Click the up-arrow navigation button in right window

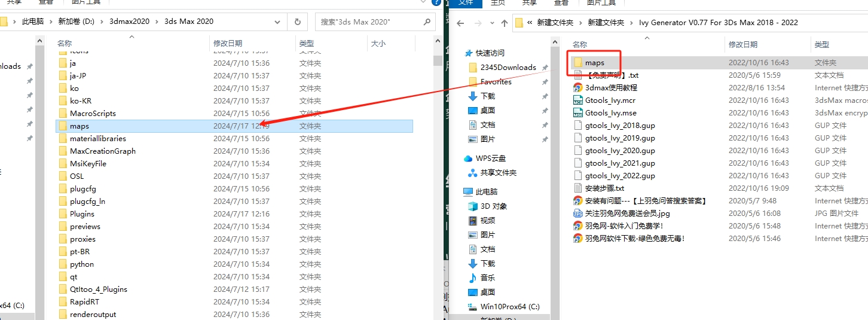504,23
